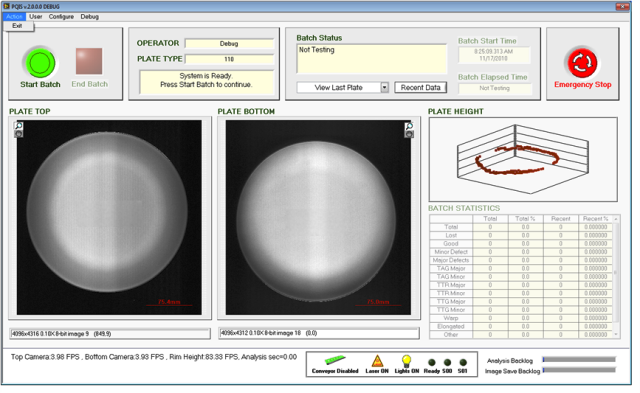Expand the View Last Plate dropdown arrow
This screenshot has width=640, height=393.
point(384,87)
